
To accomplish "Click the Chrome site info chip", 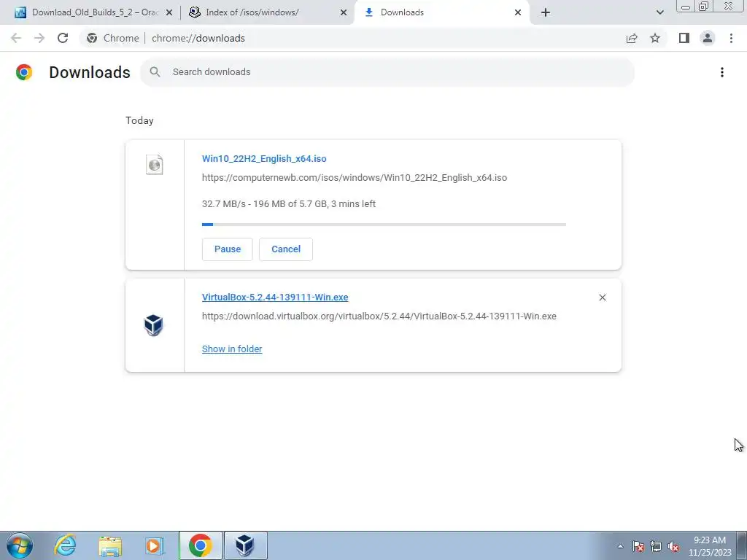I will 112,38.
